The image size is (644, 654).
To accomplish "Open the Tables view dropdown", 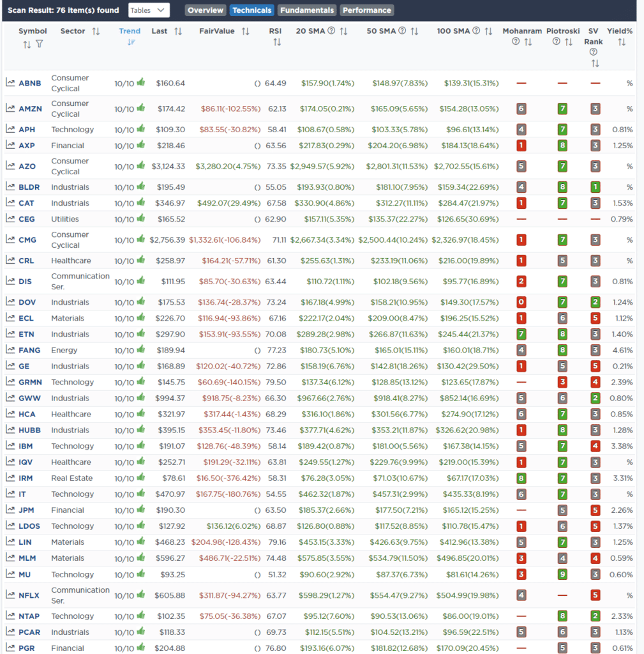I will click(x=149, y=10).
